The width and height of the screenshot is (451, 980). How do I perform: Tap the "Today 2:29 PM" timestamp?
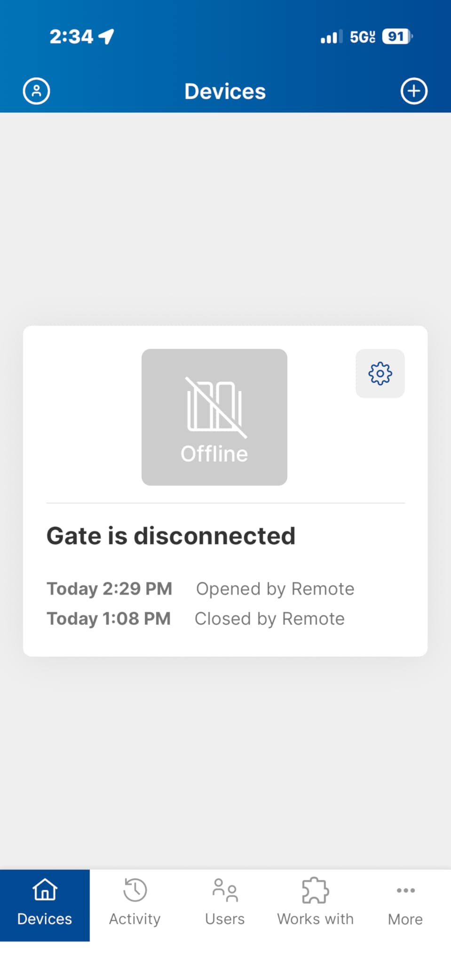pos(110,588)
